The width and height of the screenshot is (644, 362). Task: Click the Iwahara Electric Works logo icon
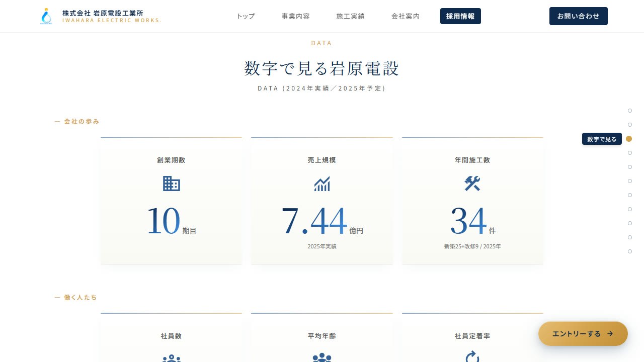[46, 16]
